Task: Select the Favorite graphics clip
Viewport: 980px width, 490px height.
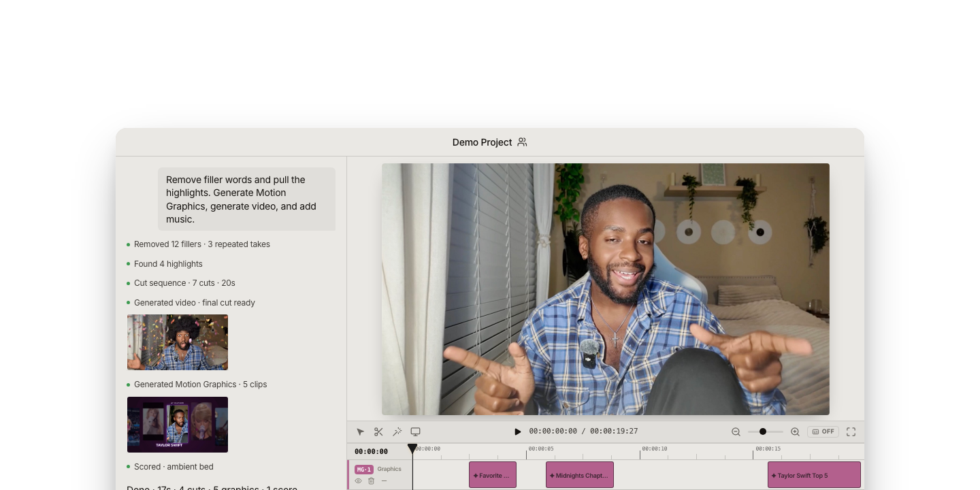Action: (493, 474)
